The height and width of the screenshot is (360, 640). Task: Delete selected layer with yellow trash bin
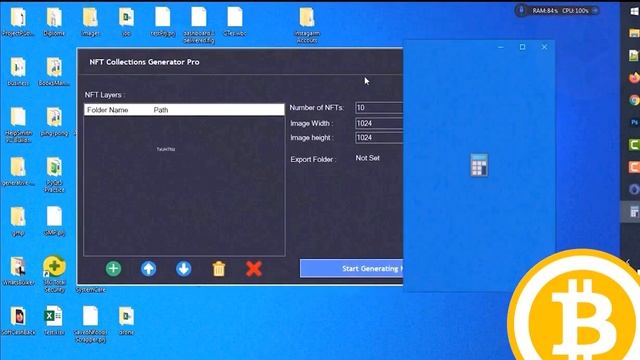pyautogui.click(x=219, y=269)
